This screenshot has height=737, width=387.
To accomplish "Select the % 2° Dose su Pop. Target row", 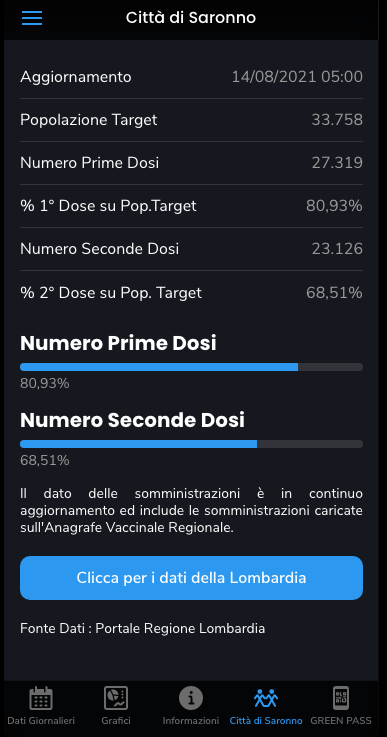I will pos(191,292).
